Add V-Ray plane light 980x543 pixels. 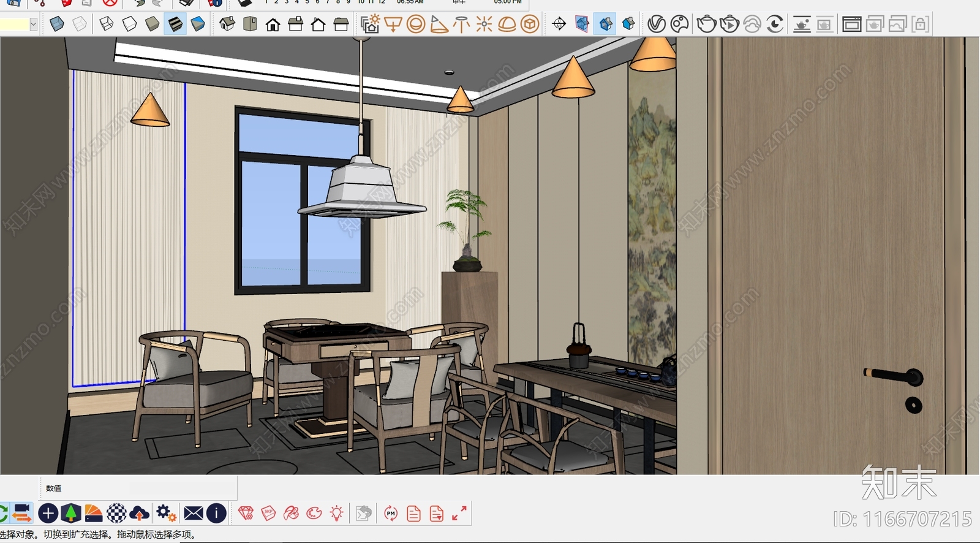(393, 24)
